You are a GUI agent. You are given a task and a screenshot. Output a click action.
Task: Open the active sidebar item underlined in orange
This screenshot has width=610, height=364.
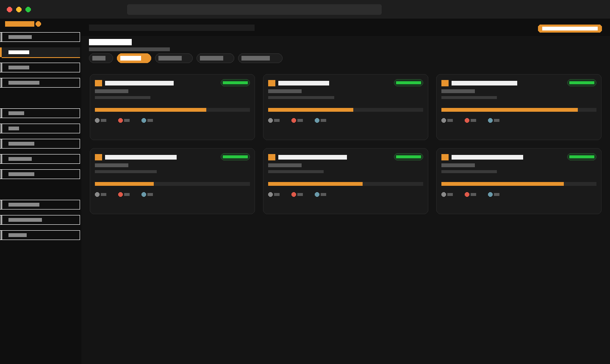[40, 52]
